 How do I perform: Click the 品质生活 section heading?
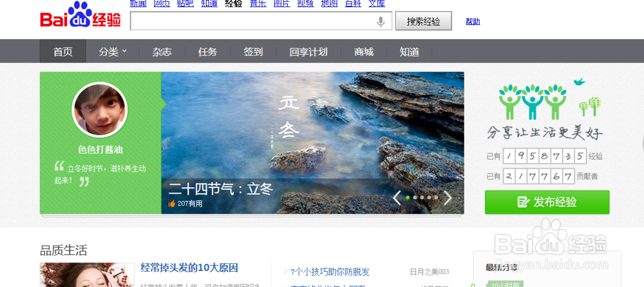(63, 250)
